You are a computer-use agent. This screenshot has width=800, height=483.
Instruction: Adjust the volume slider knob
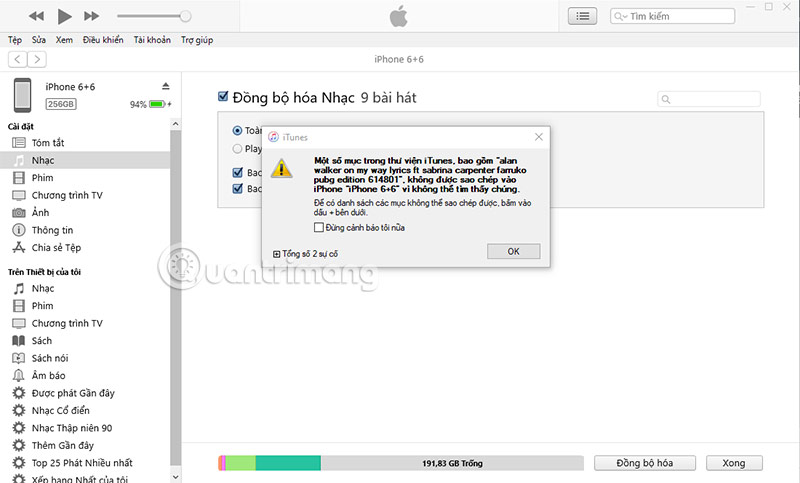186,16
